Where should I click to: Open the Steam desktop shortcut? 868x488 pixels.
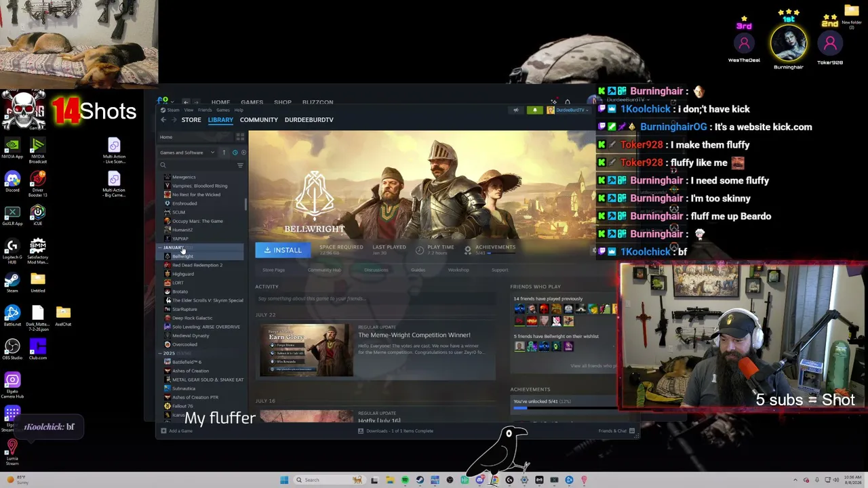[12, 281]
